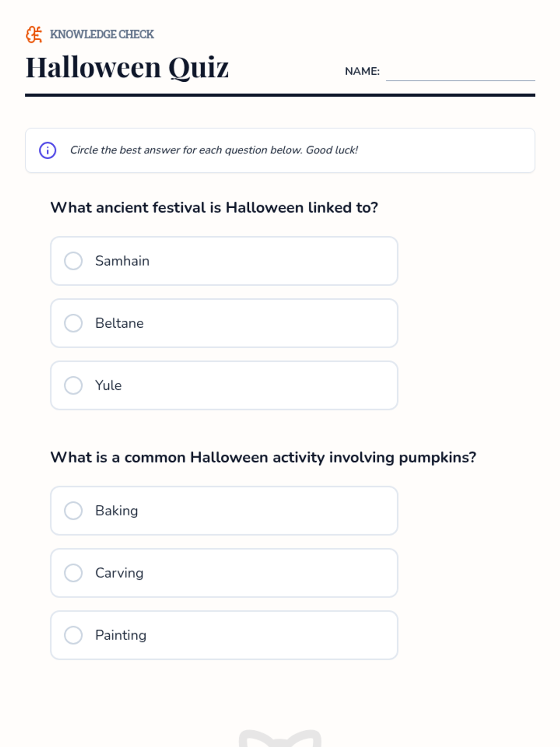
Task: Click the pumpkins activity question heading
Action: [263, 457]
